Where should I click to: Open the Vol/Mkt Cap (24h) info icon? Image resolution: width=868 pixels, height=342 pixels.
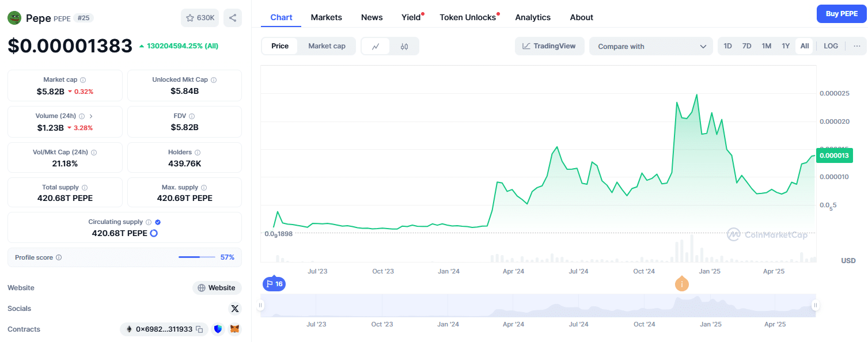(x=94, y=153)
